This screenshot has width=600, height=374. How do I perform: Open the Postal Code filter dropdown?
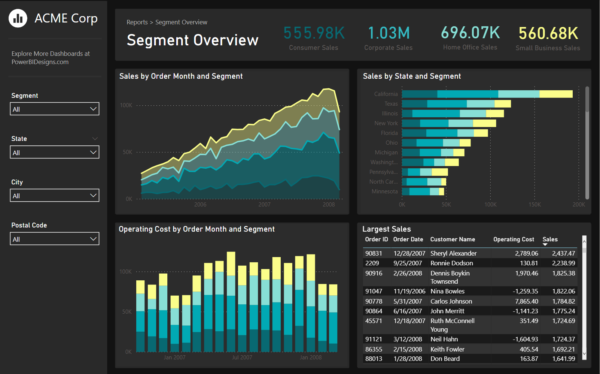point(55,239)
